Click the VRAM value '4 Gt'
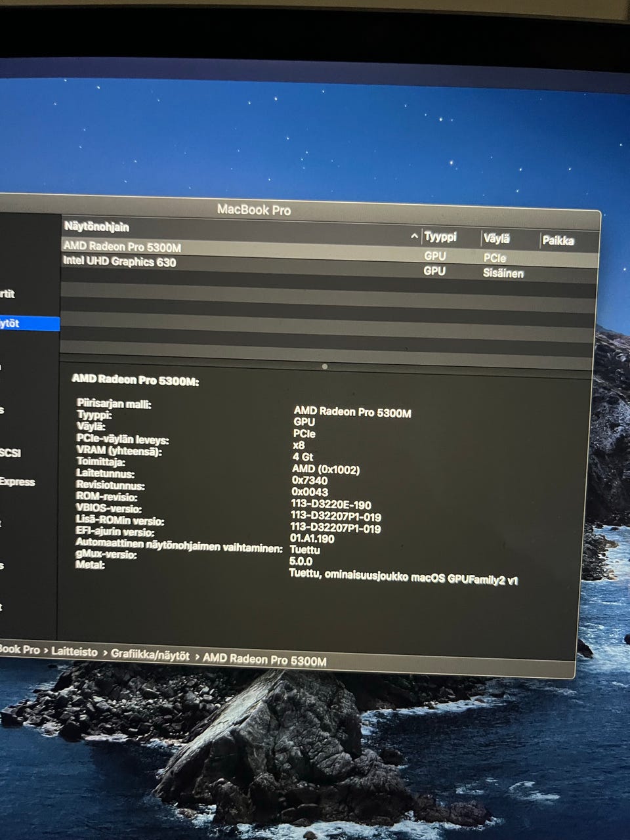Image resolution: width=630 pixels, height=840 pixels. click(x=303, y=457)
